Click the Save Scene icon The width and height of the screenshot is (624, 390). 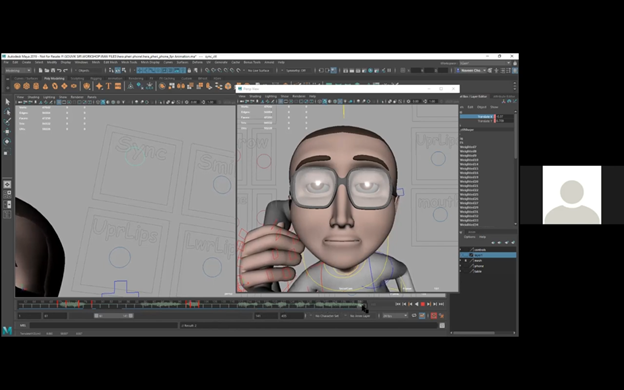pyautogui.click(x=53, y=70)
